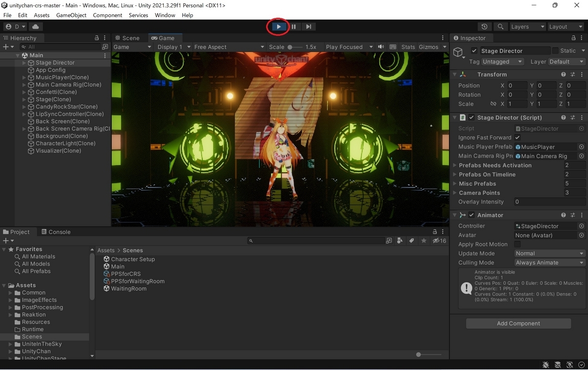Pause the game with the Pause button

coord(294,26)
